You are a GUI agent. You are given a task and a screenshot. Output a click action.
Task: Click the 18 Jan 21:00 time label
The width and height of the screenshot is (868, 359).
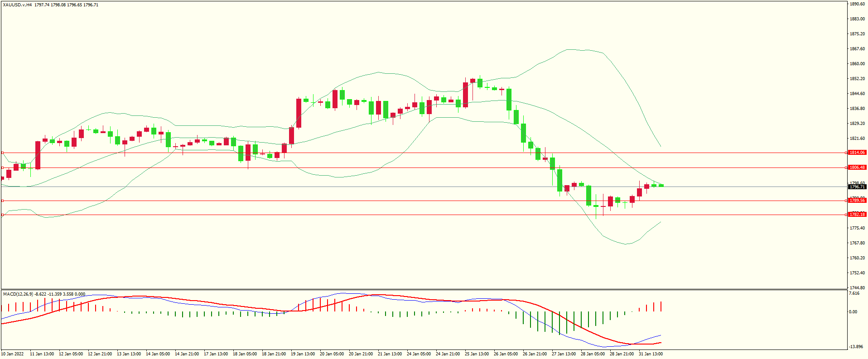(274, 354)
